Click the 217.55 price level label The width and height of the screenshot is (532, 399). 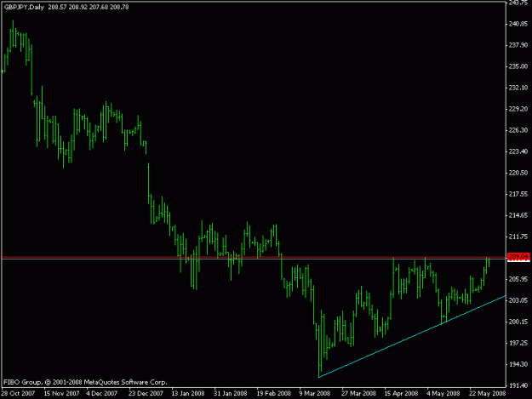point(518,194)
